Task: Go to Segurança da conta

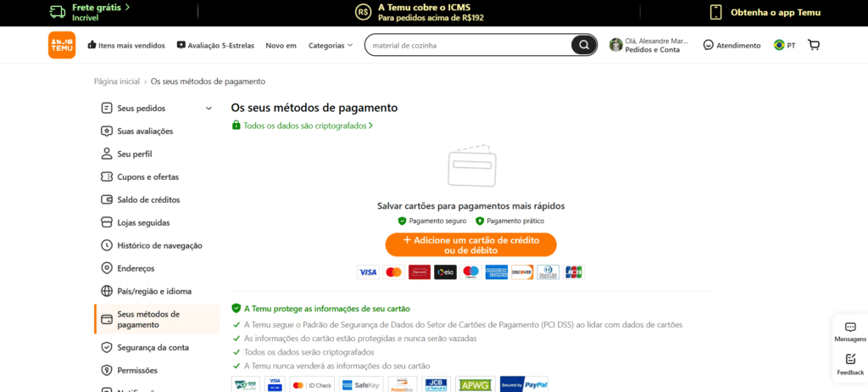Action: pyautogui.click(x=153, y=347)
